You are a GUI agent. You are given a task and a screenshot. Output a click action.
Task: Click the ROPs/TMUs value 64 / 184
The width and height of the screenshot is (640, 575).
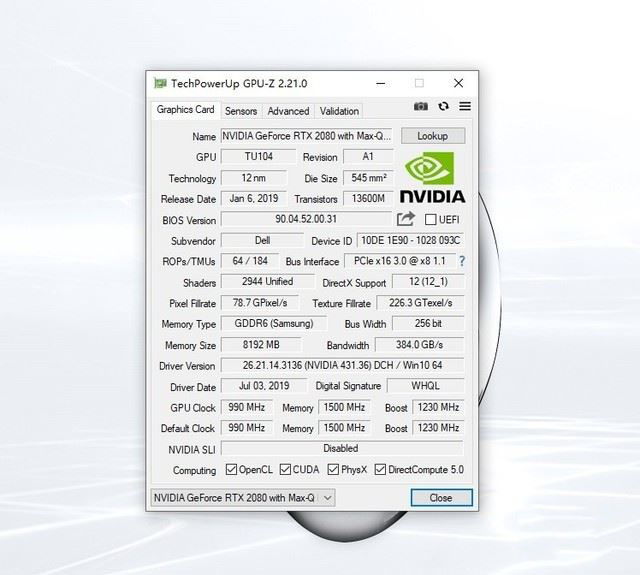tap(250, 261)
